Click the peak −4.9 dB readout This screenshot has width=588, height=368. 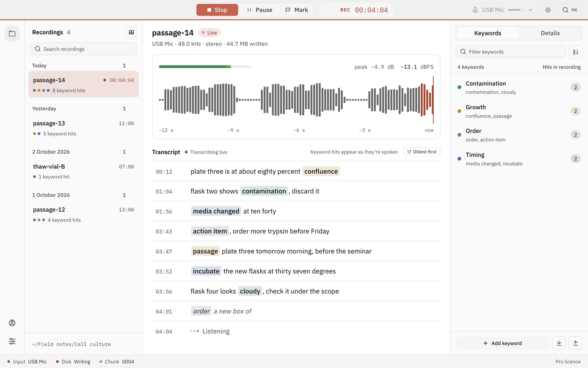374,67
